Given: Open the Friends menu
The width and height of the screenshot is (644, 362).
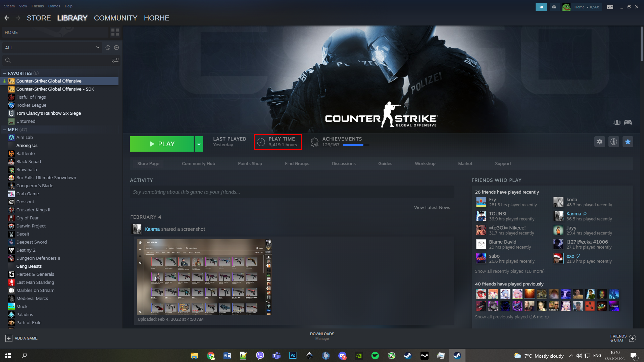Looking at the screenshot, I should [38, 6].
